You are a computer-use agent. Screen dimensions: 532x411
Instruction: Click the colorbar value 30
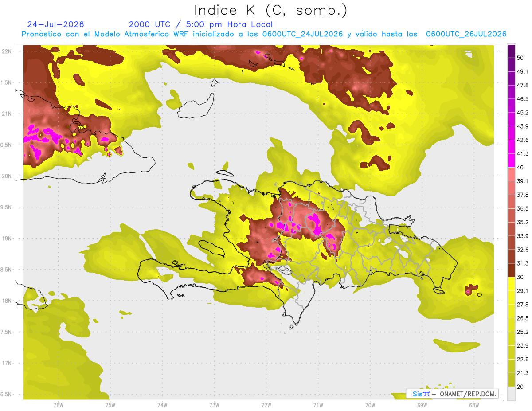point(521,277)
